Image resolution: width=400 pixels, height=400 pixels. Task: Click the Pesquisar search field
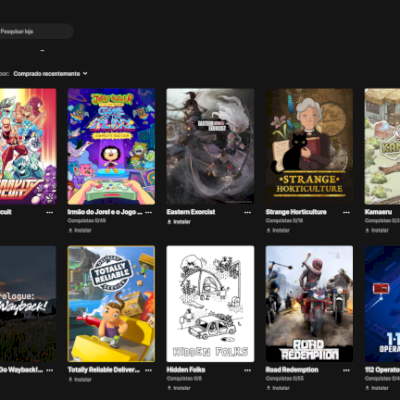click(x=36, y=31)
